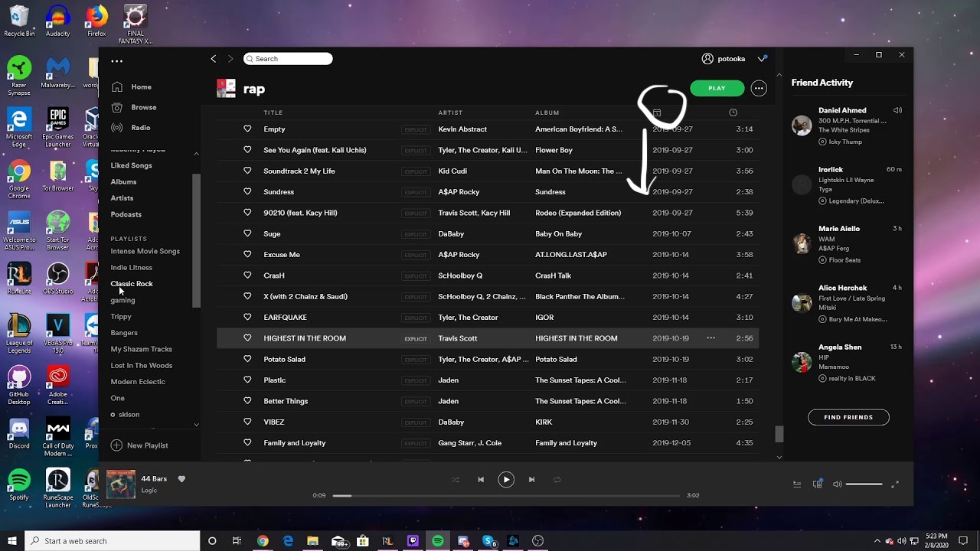Open Podcasts in Your Library
Image resolution: width=980 pixels, height=551 pixels.
pos(126,214)
